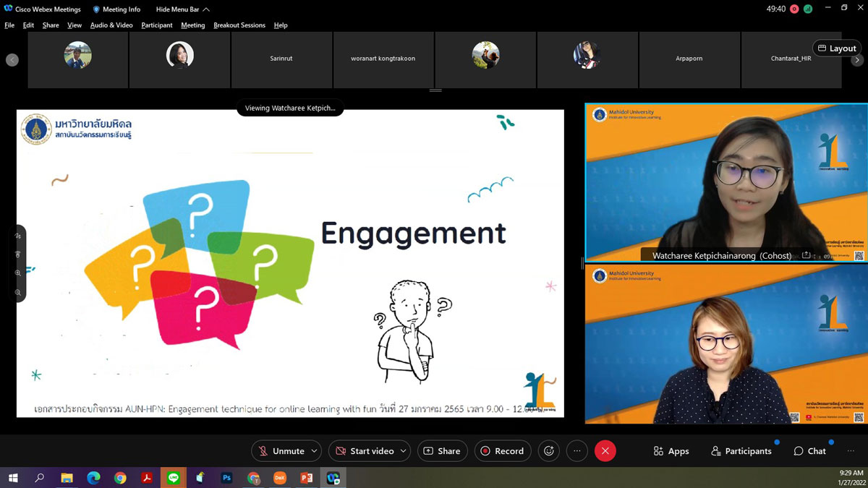Select the woranart kongtrakoon participant tile
868x488 pixels.
[383, 59]
